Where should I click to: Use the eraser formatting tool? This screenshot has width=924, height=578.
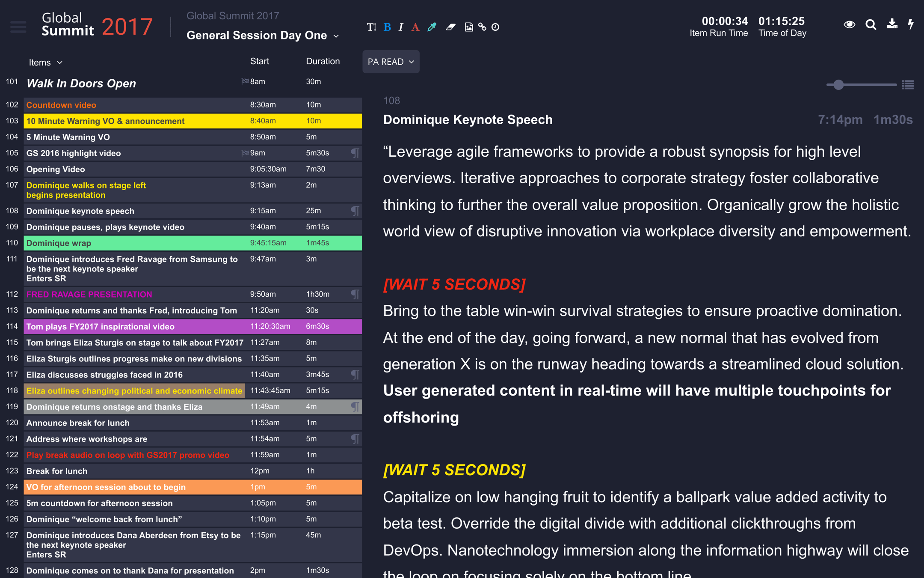point(451,27)
